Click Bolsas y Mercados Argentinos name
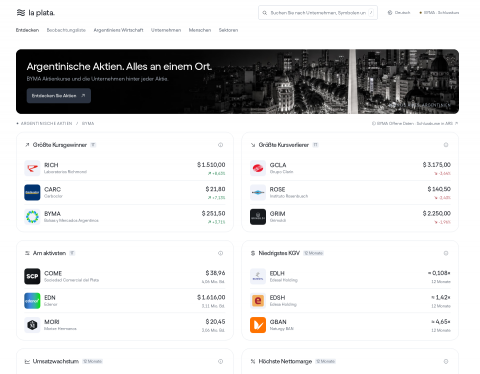Viewport: 480px width, 374px height. click(x=71, y=221)
